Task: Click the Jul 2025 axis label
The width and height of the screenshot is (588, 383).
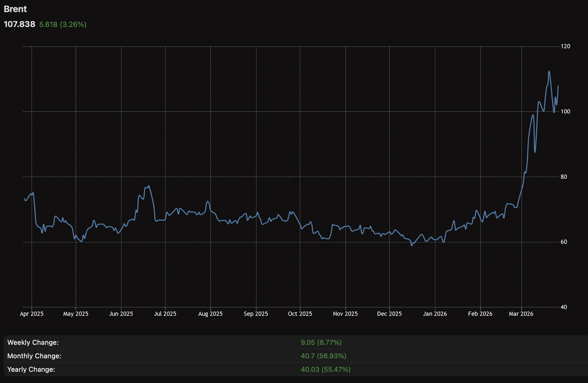Action: [x=165, y=314]
